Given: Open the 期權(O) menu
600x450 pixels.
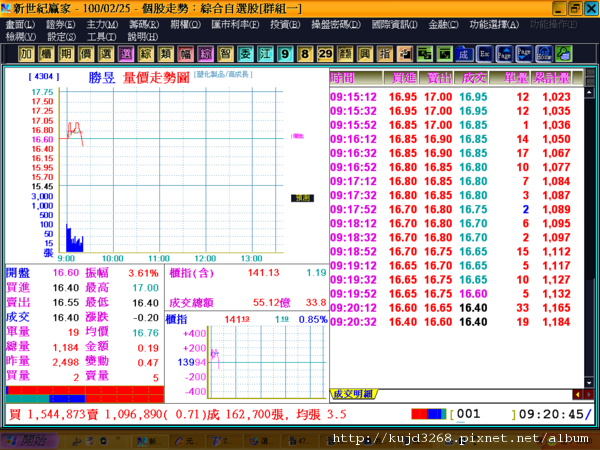Looking at the screenshot, I should click(x=185, y=25).
